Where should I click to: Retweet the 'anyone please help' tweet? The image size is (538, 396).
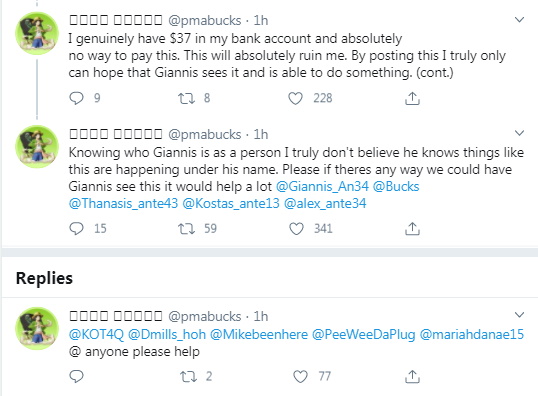(188, 377)
